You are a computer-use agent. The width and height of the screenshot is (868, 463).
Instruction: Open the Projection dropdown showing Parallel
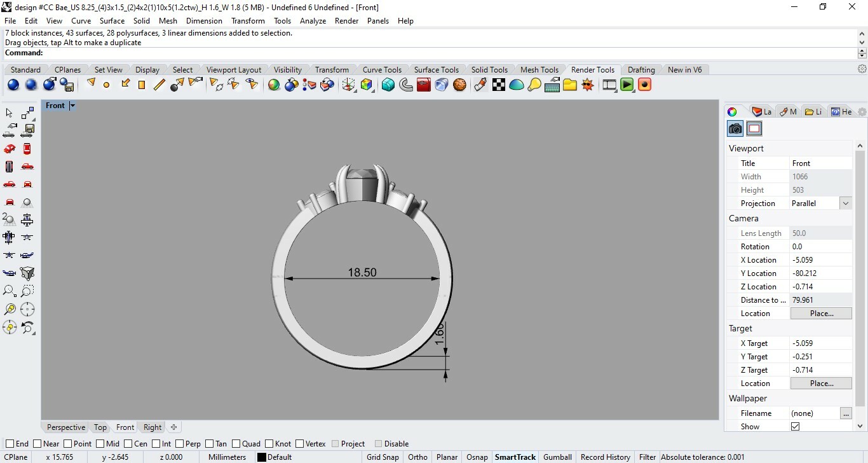tap(845, 204)
